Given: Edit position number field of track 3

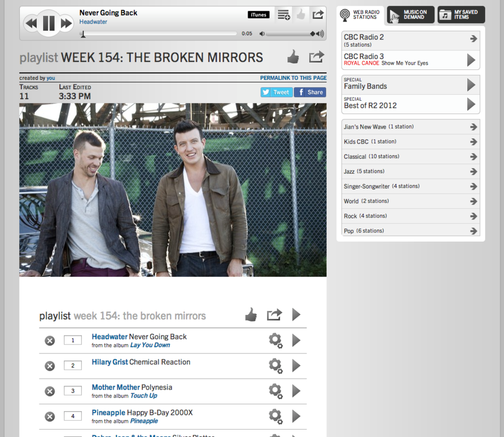Looking at the screenshot, I should pyautogui.click(x=72, y=391).
